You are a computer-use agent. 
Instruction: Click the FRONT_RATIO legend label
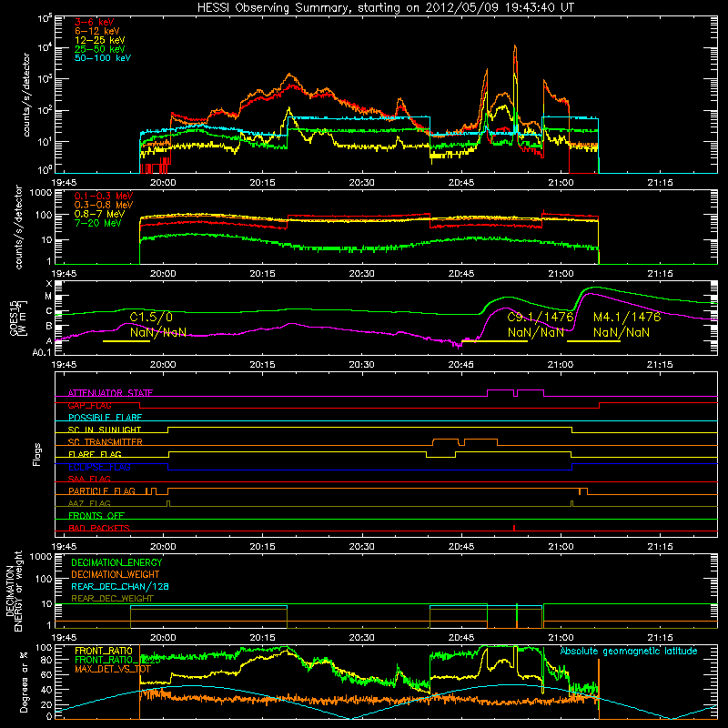coord(104,651)
